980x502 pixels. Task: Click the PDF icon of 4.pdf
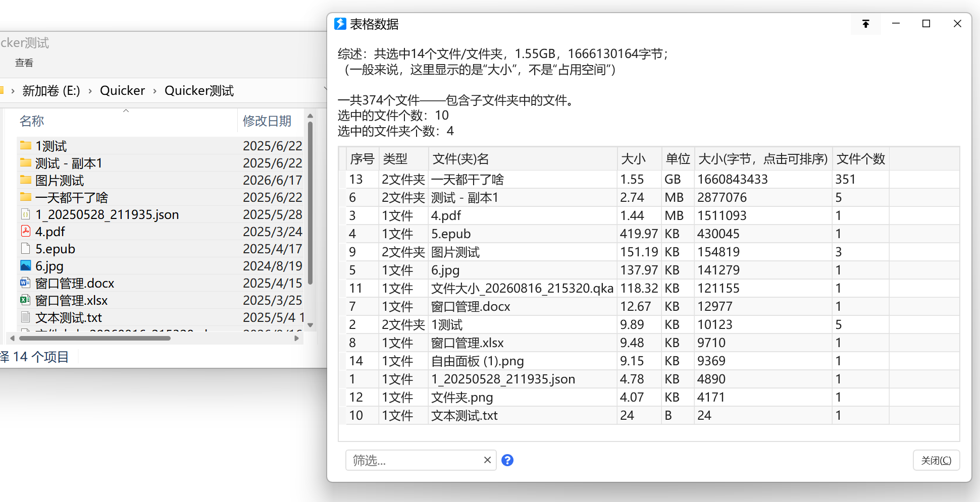26,232
